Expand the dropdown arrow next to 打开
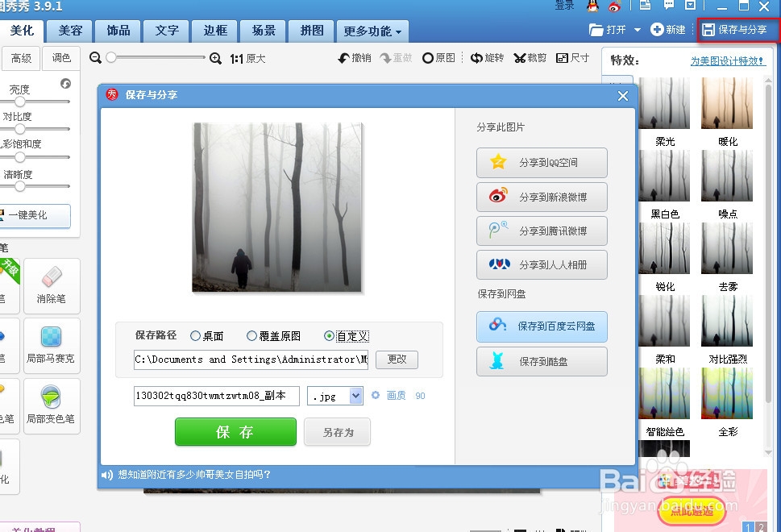The width and height of the screenshot is (781, 532). [x=637, y=30]
